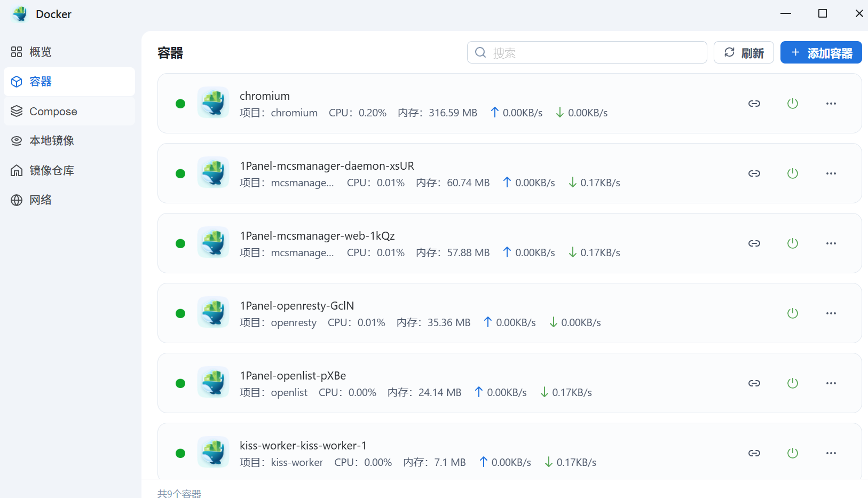This screenshot has width=868, height=498.
Task: Open link for 1Panel-openlist-pXBe container
Action: pyautogui.click(x=754, y=383)
